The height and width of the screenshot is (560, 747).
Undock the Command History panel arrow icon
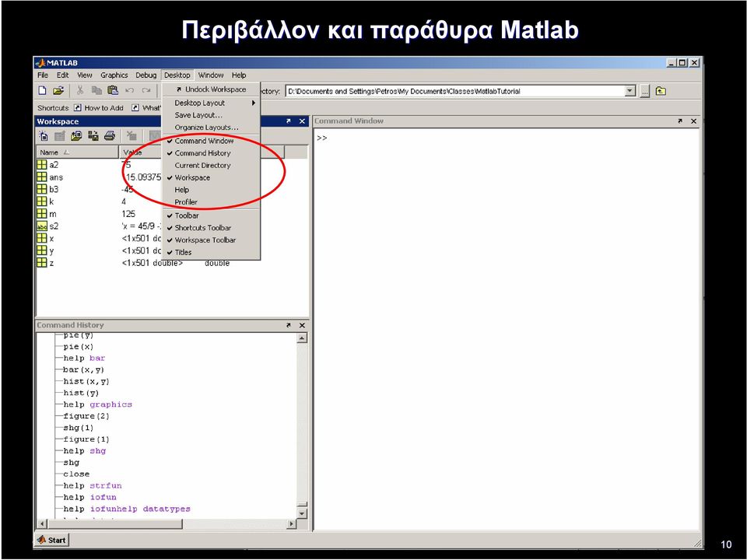coord(288,325)
